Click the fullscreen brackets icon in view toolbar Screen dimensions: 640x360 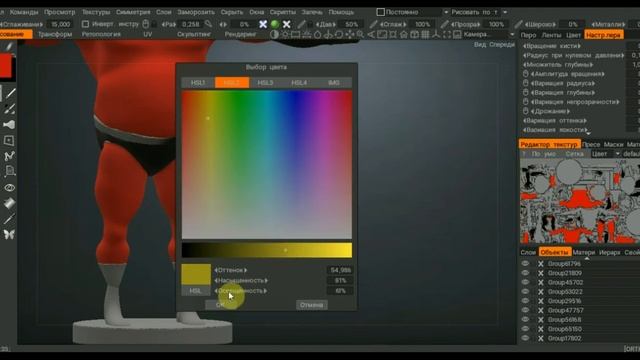(447, 35)
